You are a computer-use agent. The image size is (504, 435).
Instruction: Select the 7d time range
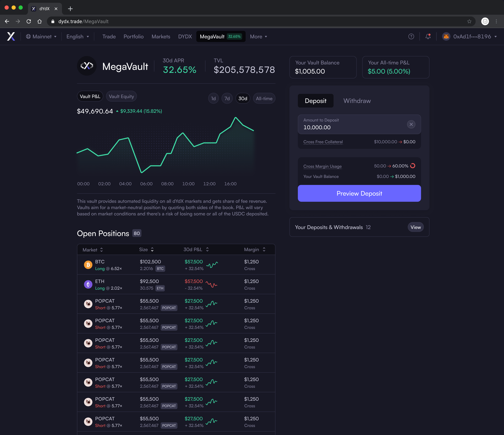pos(227,99)
